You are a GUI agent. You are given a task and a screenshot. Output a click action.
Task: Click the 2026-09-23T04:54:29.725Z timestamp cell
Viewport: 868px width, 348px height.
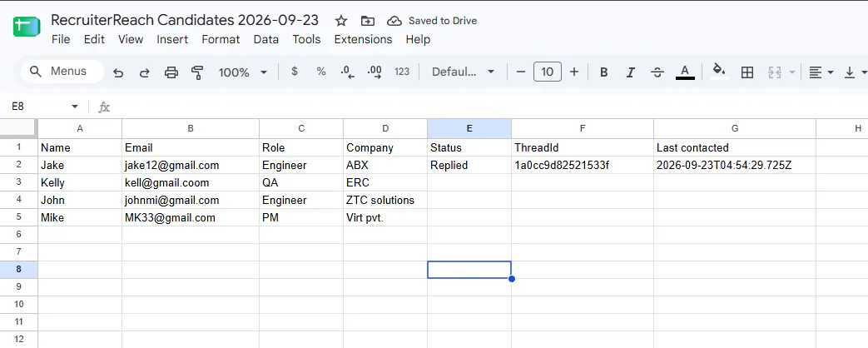tap(735, 165)
